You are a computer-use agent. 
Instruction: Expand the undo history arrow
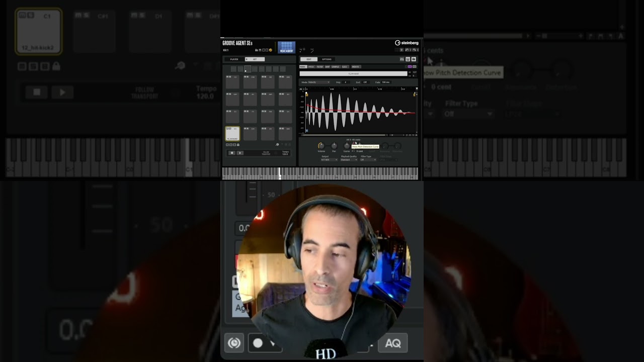click(411, 50)
